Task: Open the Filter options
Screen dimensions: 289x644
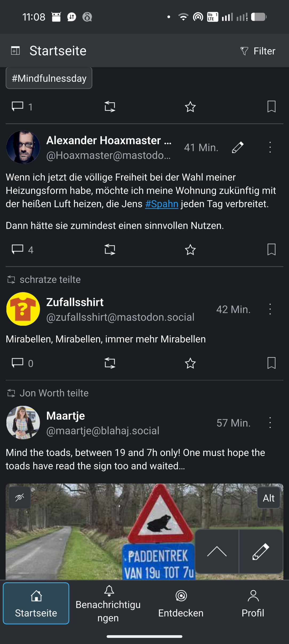Action: pos(258,51)
